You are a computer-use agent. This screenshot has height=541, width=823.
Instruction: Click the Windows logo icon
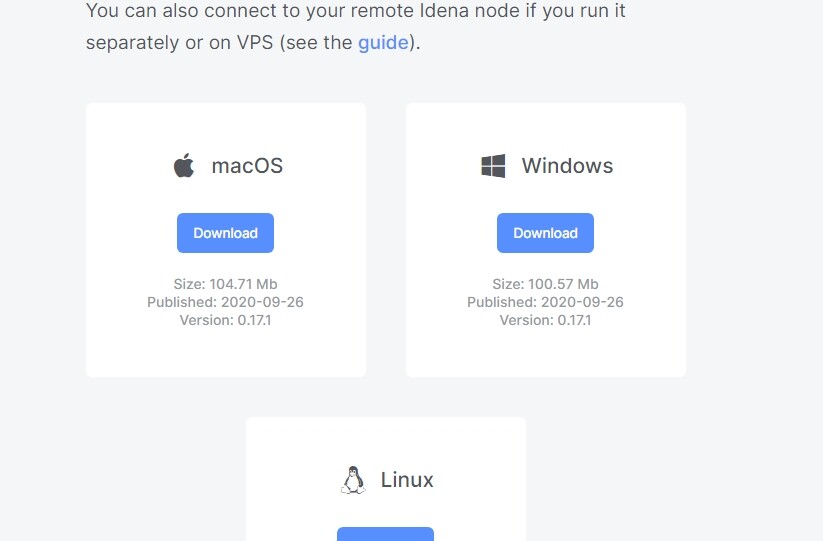click(493, 166)
